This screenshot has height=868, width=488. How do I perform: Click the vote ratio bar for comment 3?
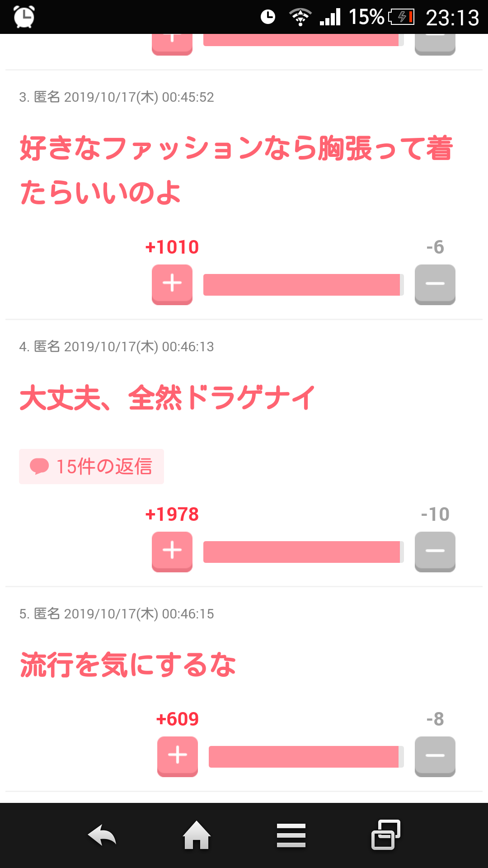pyautogui.click(x=304, y=285)
